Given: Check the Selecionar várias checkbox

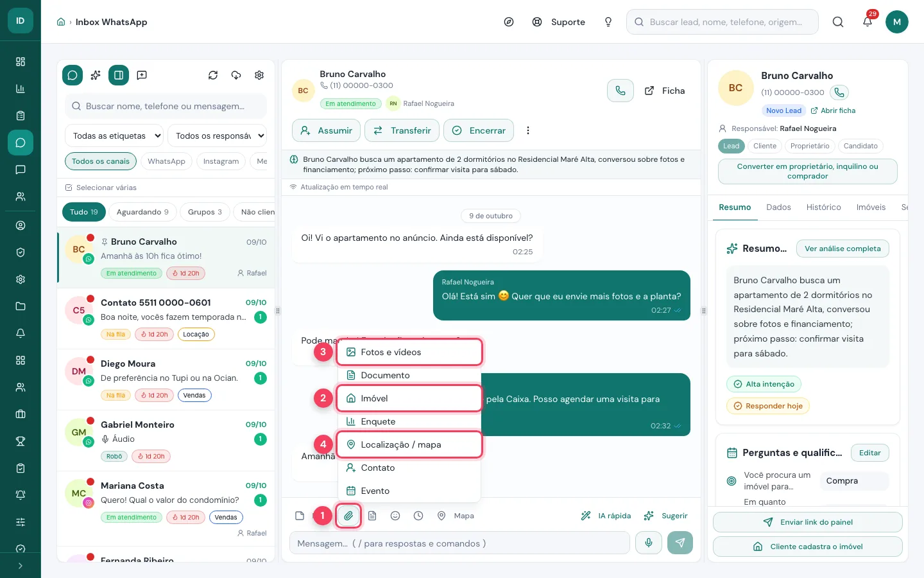Looking at the screenshot, I should tap(69, 188).
